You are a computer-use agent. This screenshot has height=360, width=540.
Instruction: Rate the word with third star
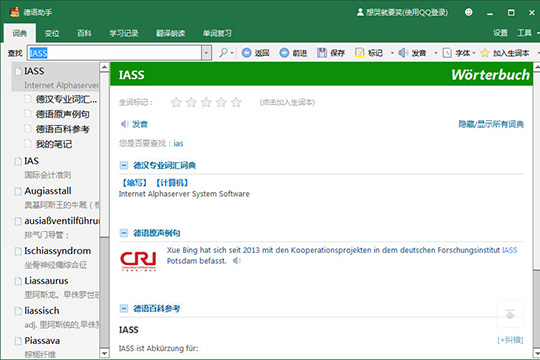tap(206, 102)
